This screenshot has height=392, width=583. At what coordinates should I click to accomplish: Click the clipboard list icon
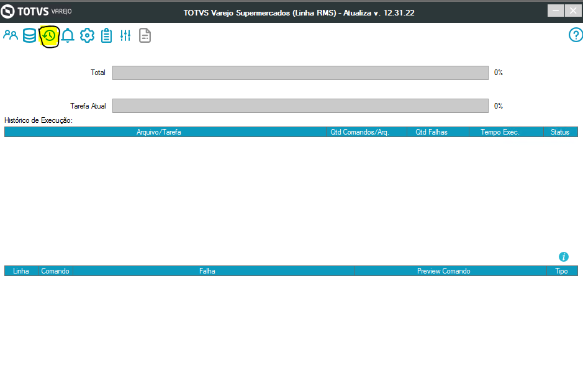(x=106, y=36)
